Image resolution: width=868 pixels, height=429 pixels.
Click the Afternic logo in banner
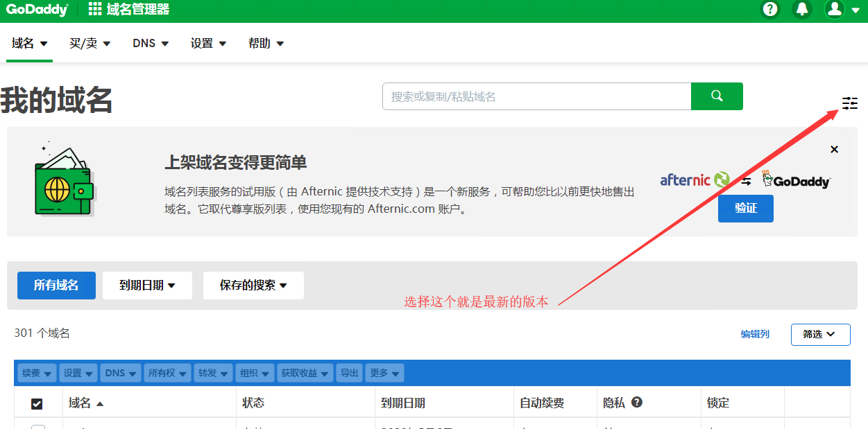coord(695,180)
